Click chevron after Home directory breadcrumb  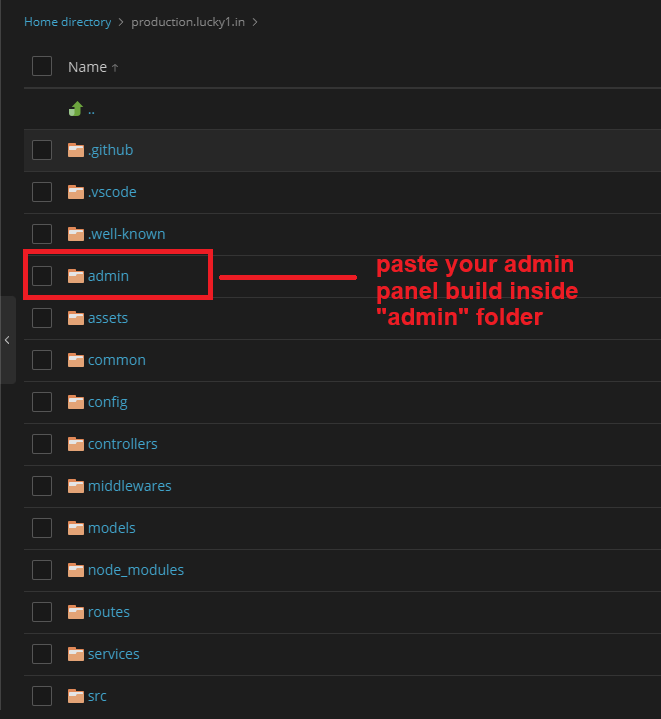[x=121, y=22]
